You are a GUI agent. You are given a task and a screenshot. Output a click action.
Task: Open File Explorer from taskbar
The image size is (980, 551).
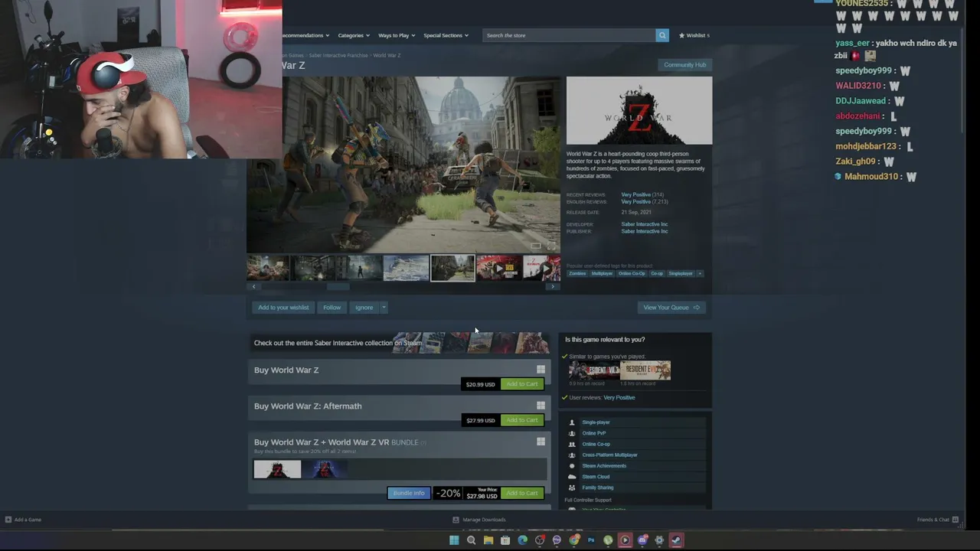point(488,540)
